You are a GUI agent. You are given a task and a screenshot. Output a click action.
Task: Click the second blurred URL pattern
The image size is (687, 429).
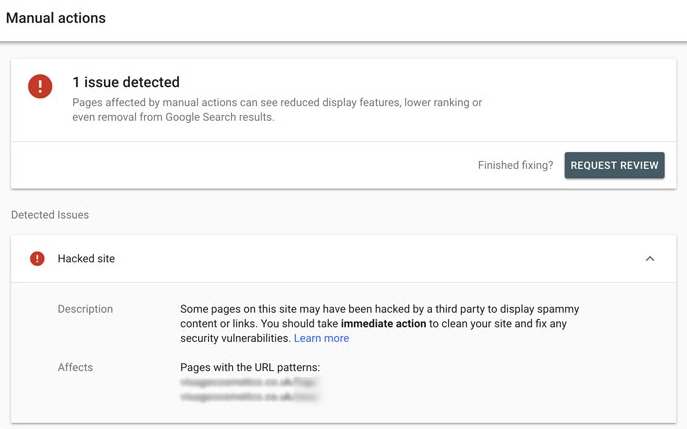(249, 397)
